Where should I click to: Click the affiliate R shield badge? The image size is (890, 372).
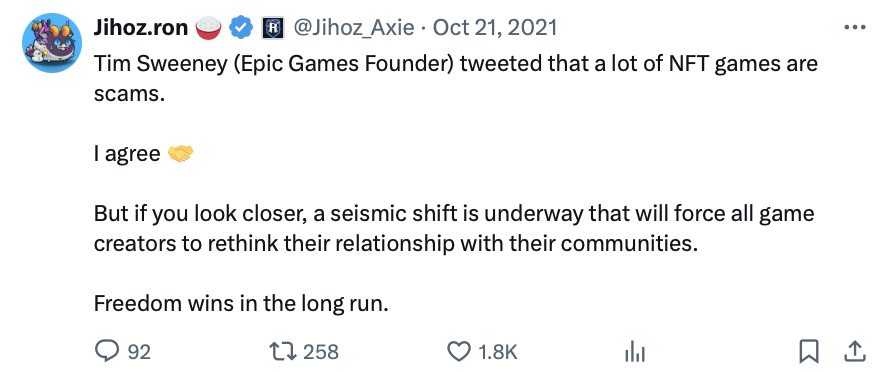click(272, 28)
